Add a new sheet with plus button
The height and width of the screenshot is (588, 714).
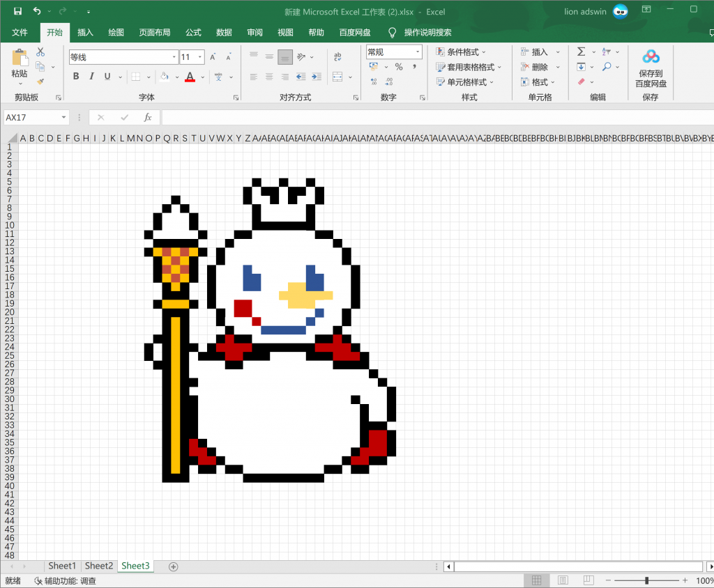[x=173, y=566]
